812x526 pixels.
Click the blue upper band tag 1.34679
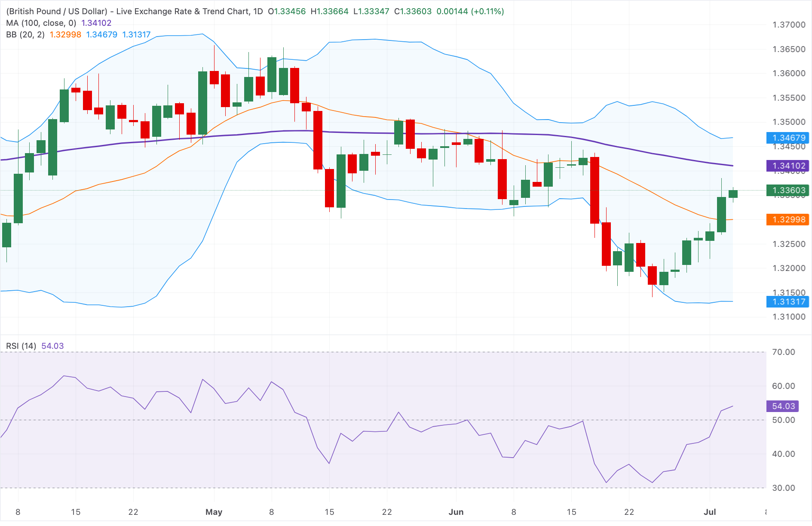[x=787, y=138]
